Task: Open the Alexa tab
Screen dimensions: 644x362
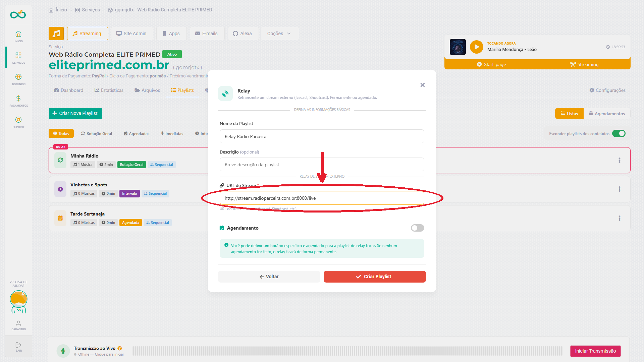Action: (243, 34)
